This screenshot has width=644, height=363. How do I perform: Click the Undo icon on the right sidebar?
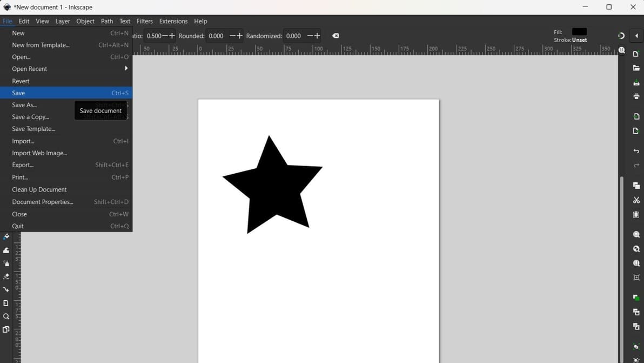click(x=636, y=151)
